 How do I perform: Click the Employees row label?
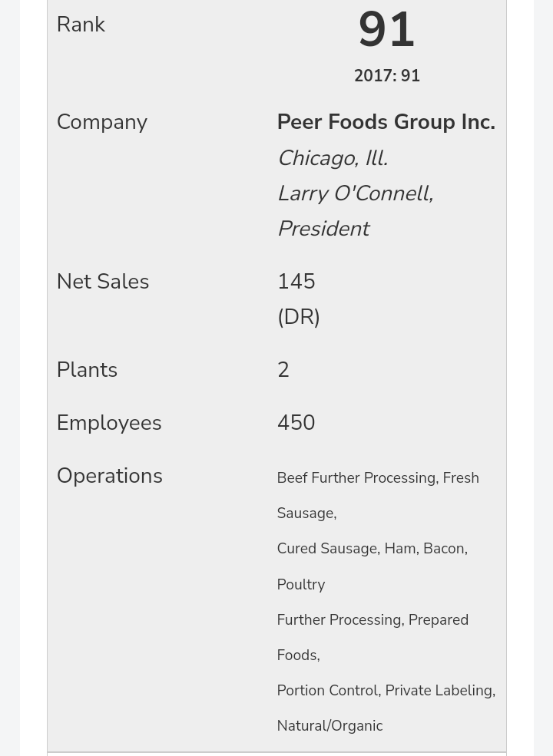pos(108,423)
